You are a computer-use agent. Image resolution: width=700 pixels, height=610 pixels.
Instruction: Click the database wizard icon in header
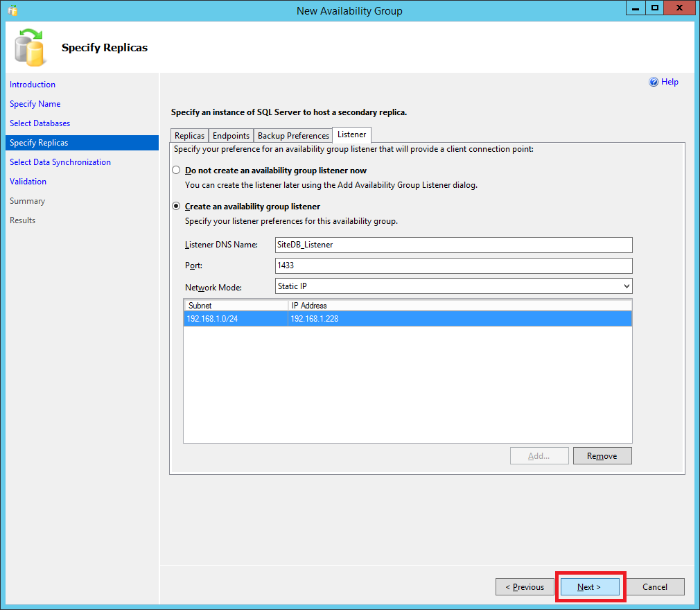tap(29, 48)
